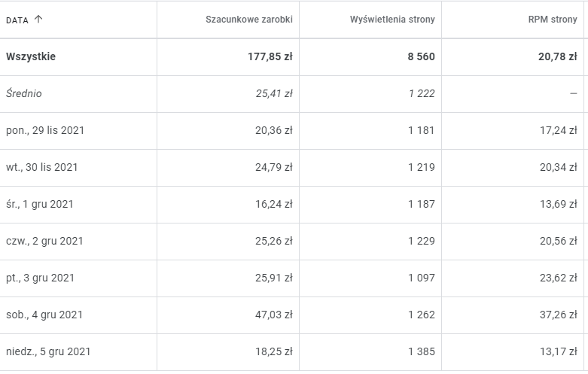Image resolution: width=588 pixels, height=374 pixels.
Task: Click the pon., 29 lis 2021 row
Action: click(45, 130)
